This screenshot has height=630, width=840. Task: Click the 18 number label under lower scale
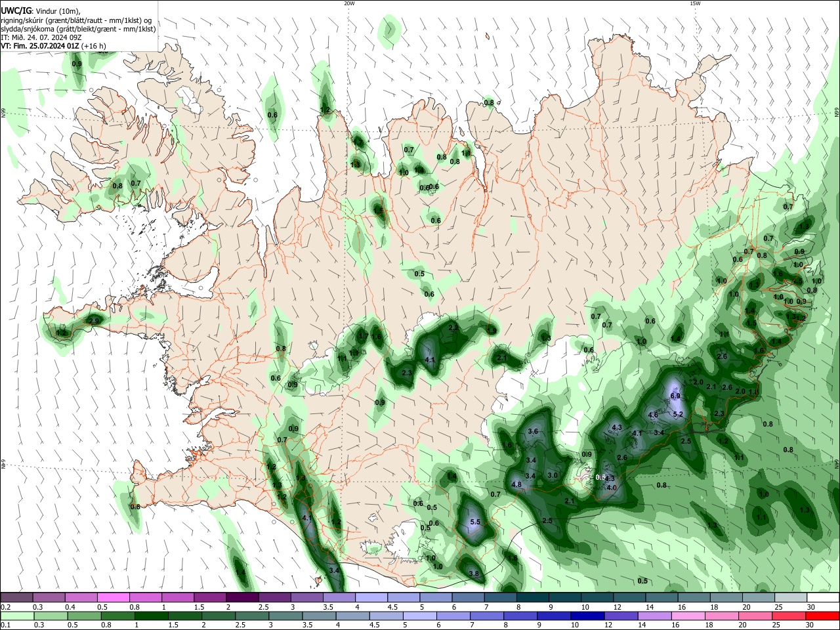(709, 625)
